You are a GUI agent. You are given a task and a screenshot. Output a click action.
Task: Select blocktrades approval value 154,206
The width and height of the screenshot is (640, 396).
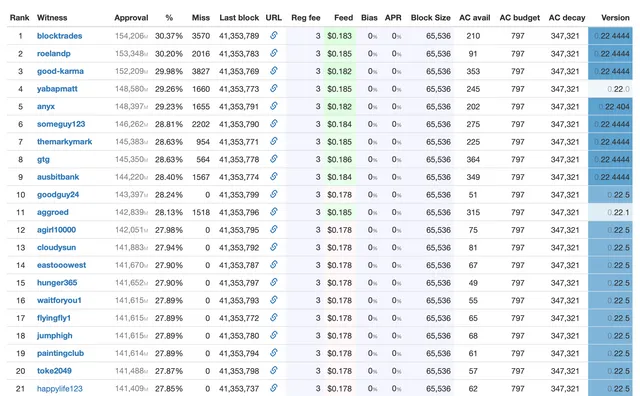click(x=131, y=36)
